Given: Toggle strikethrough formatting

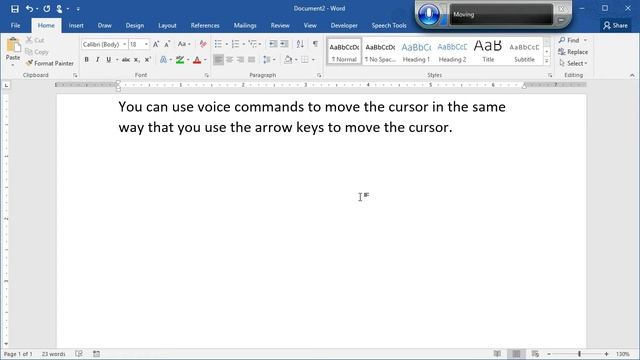Looking at the screenshot, I should coord(126,60).
